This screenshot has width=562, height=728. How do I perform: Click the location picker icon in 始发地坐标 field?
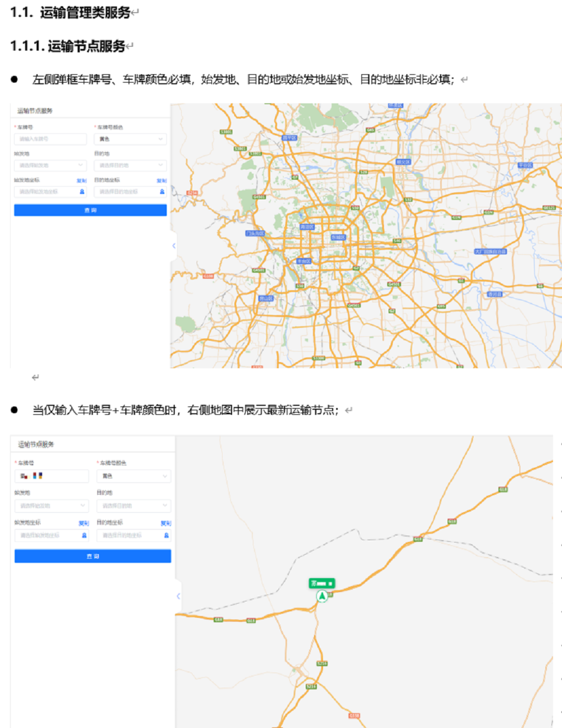(x=81, y=192)
